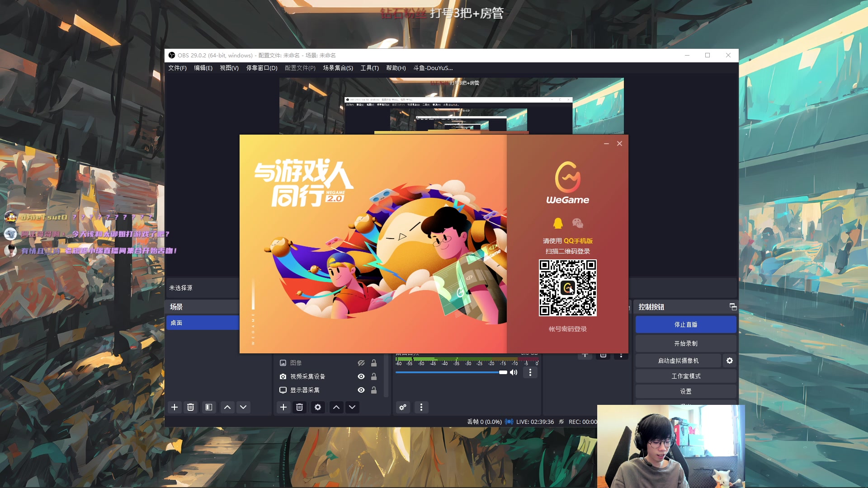Open the 场景集合(S) menu
This screenshot has height=488, width=868.
338,68
